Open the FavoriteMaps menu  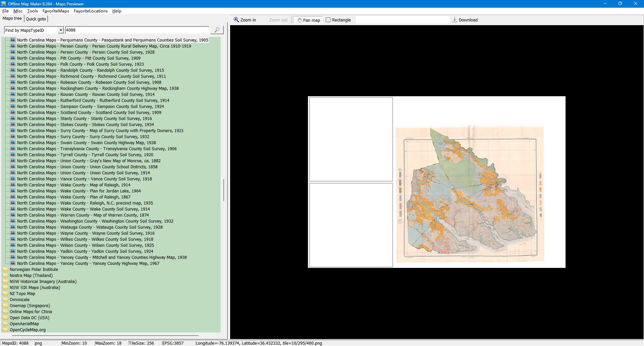(x=56, y=11)
